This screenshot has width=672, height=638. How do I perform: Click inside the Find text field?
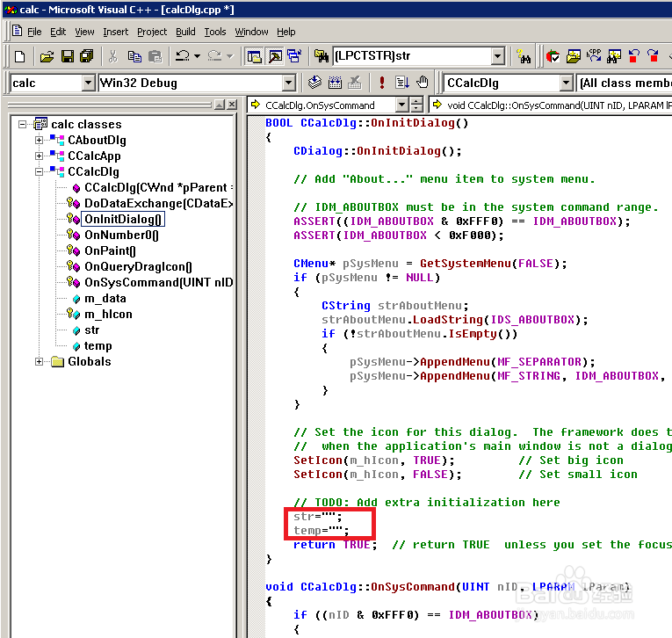pos(412,56)
